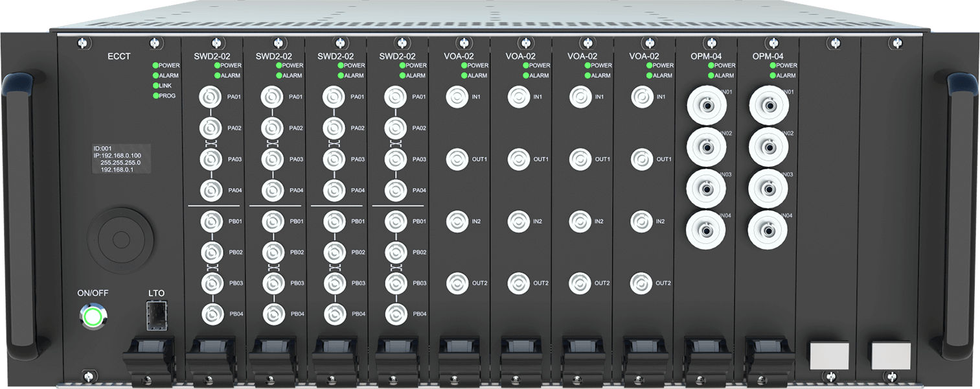
Task: Select the ID/IP address display on ECCT
Action: click(121, 159)
